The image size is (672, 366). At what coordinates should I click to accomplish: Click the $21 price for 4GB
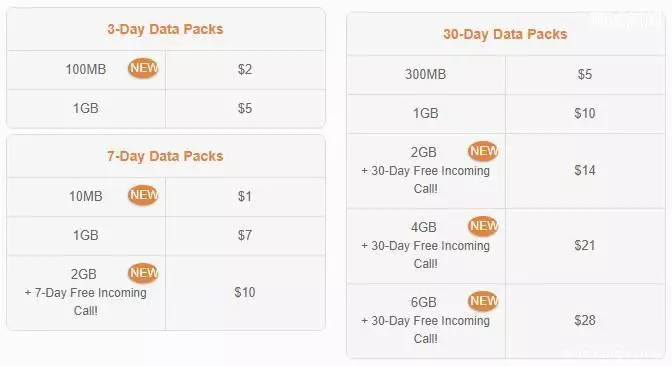click(x=585, y=245)
